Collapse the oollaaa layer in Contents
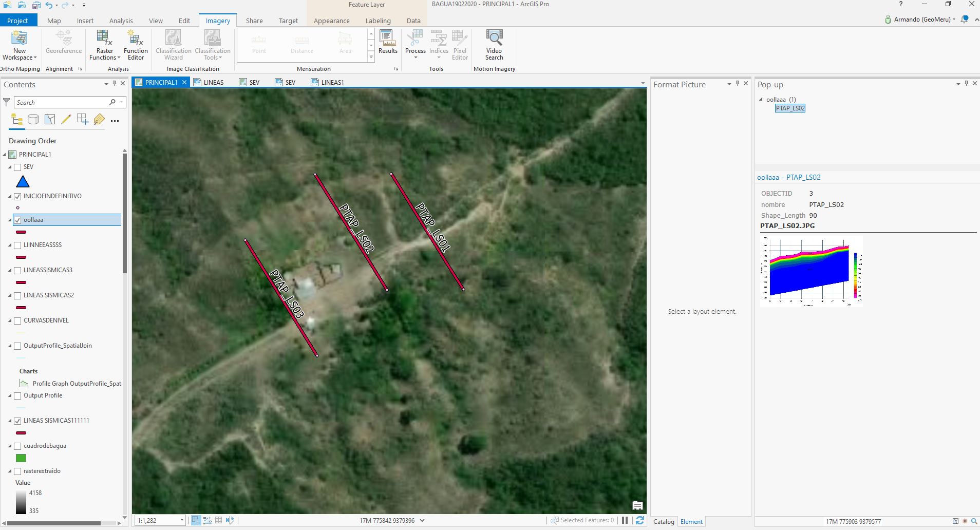This screenshot has height=530, width=980. tap(9, 220)
